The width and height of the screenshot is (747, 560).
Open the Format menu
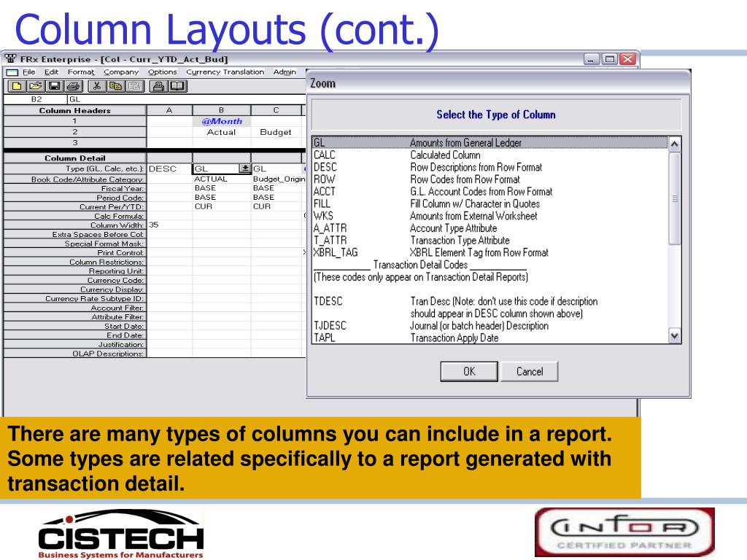[81, 72]
